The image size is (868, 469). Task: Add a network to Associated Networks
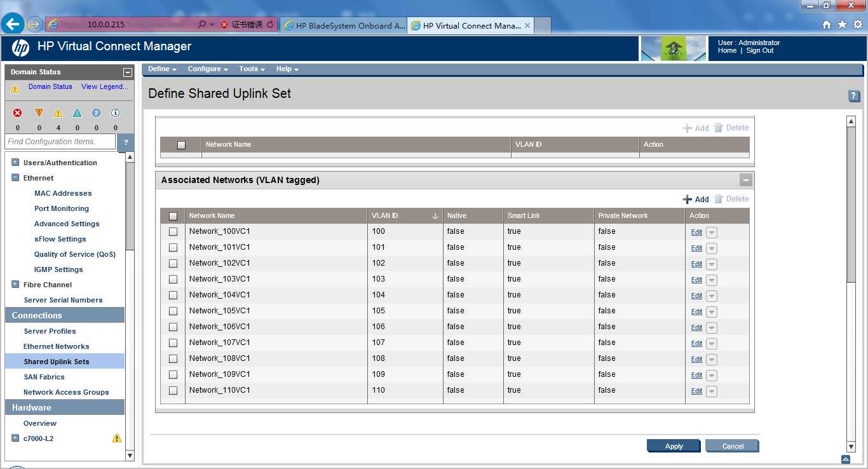(x=696, y=199)
